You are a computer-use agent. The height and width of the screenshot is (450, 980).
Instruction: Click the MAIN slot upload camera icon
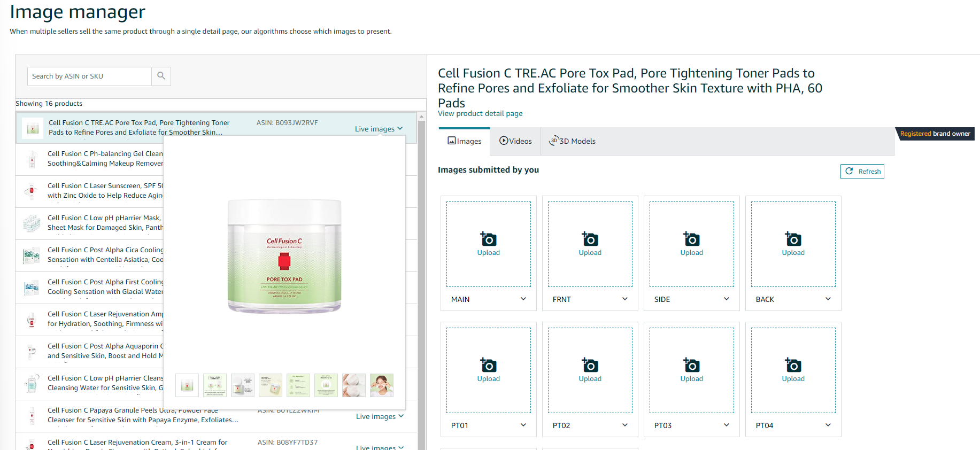[x=488, y=238]
